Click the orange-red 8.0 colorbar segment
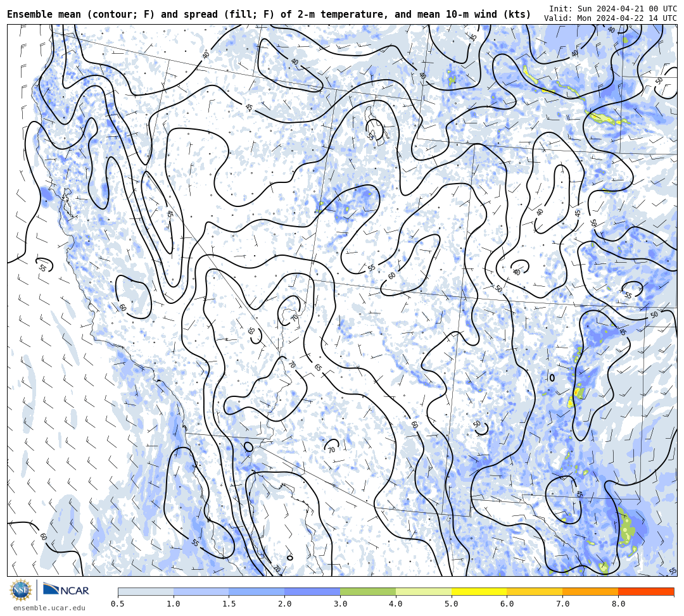Image resolution: width=684 pixels, height=616 pixels. tap(646, 591)
